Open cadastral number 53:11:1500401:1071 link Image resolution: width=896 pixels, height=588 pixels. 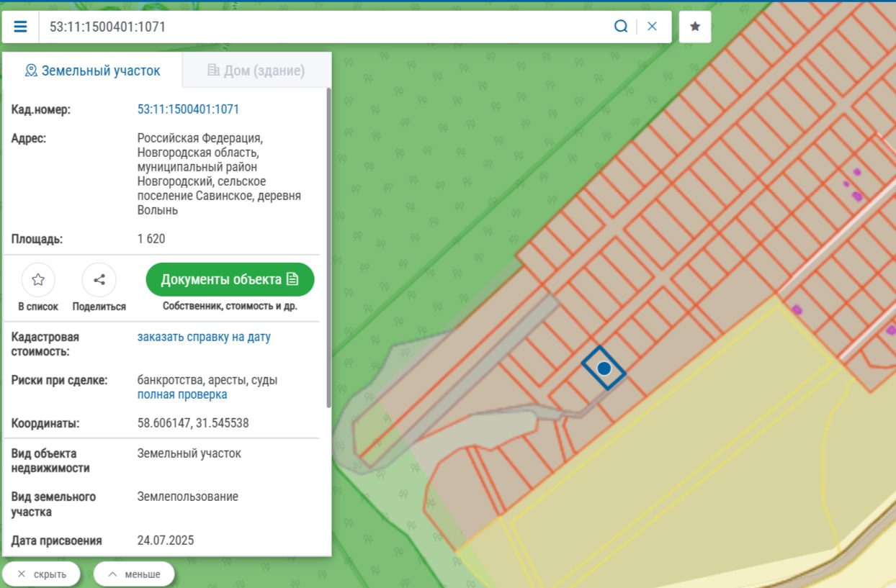click(188, 109)
